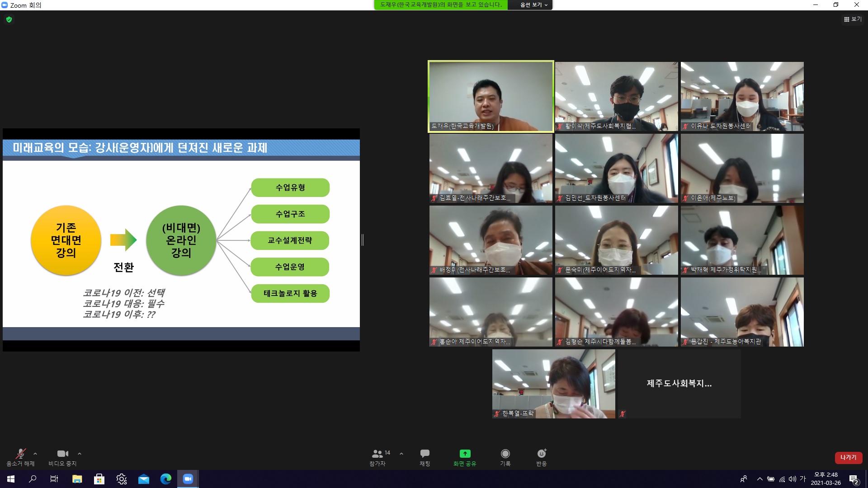Click the Zoom app taskbar icon

[188, 479]
